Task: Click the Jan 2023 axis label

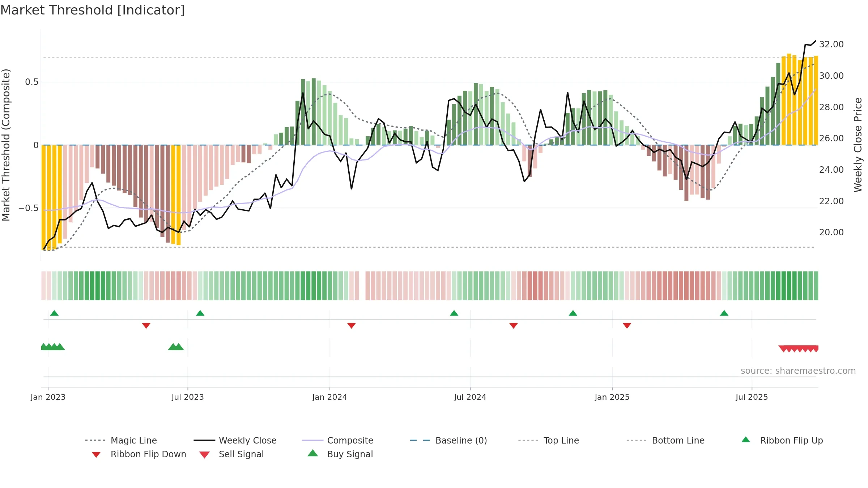Action: [48, 397]
